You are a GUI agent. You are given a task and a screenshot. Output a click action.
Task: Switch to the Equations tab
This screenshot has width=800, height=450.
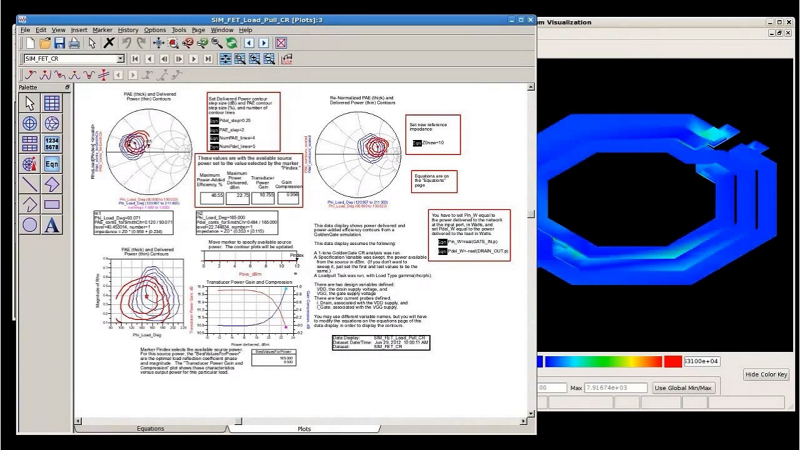pyautogui.click(x=151, y=429)
